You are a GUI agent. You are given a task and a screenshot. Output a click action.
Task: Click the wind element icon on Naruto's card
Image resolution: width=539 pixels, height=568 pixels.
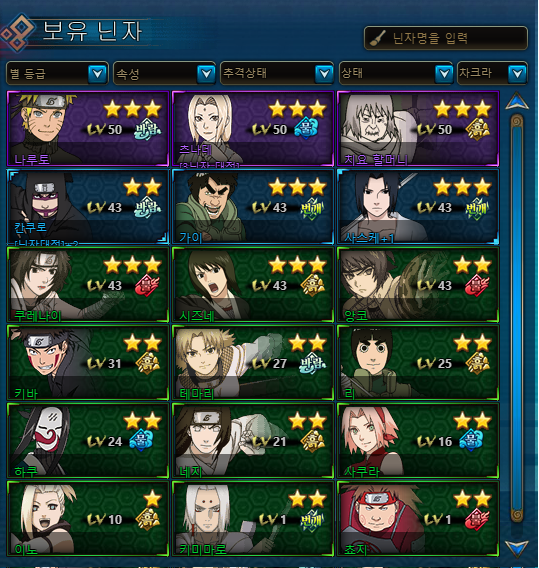148,129
